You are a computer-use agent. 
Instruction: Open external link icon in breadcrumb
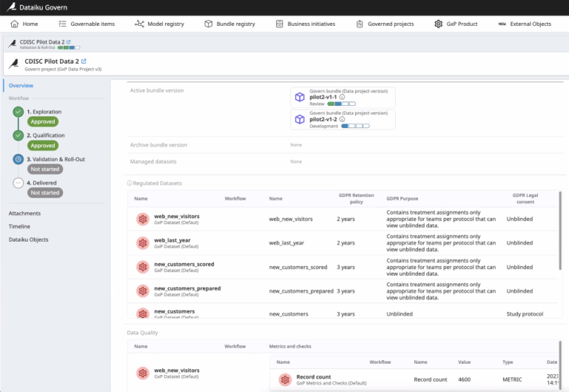[69, 41]
